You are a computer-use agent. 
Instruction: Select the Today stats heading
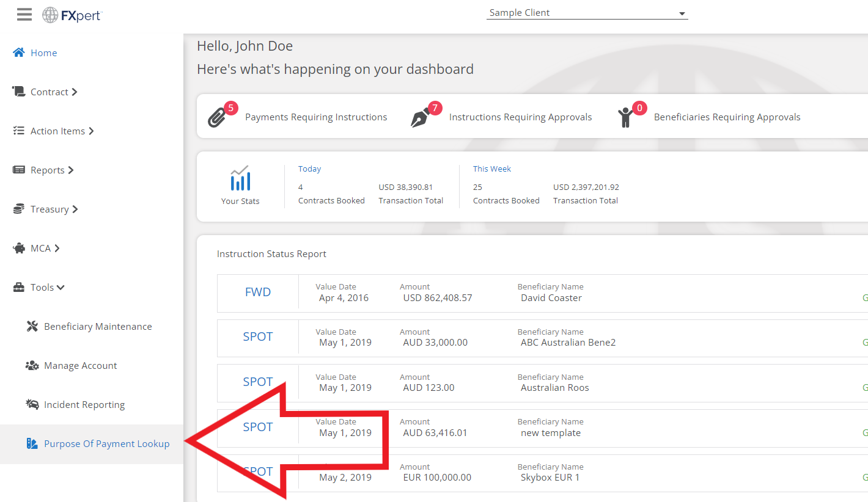click(309, 169)
